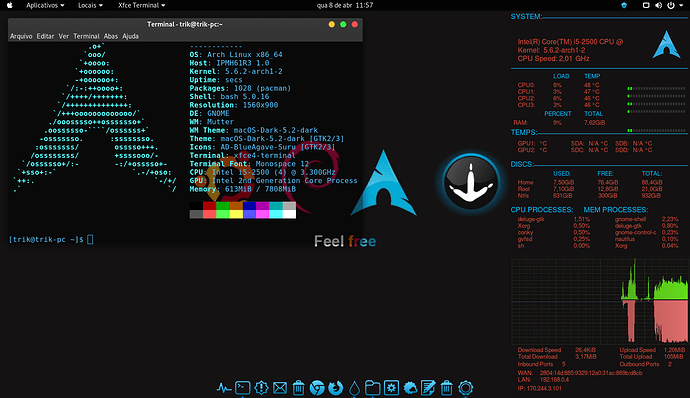The width and height of the screenshot is (690, 398).
Task: Click 'MEM PROCESSES:' heading in Conky
Action: point(616,210)
